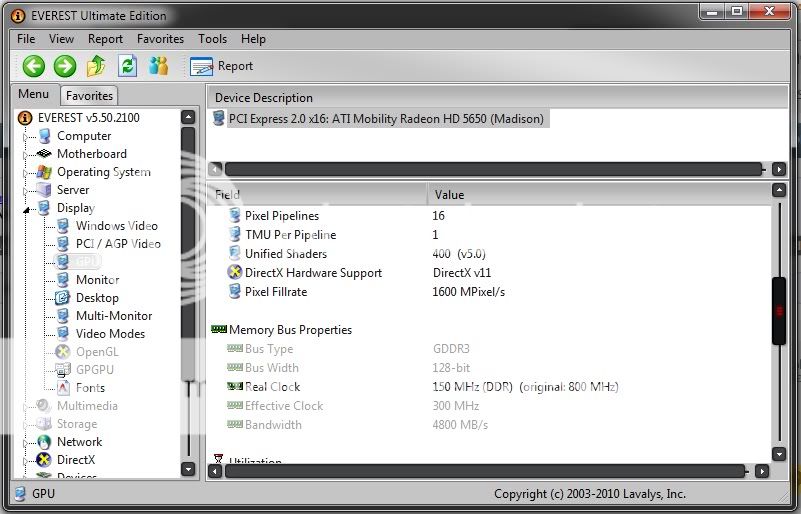801x514 pixels.
Task: Select 'ATI Mobility Radeon HD 5650 (Madison)' device row
Action: (386, 119)
